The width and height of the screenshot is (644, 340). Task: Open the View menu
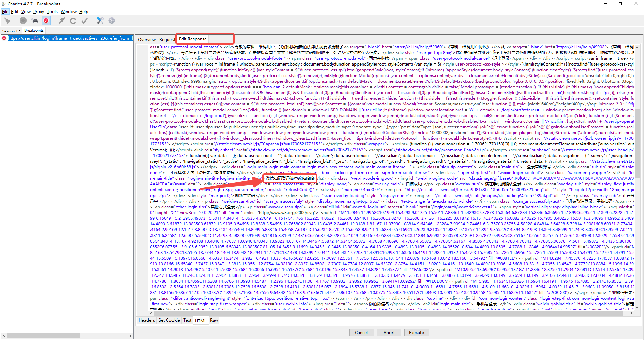coord(26,11)
